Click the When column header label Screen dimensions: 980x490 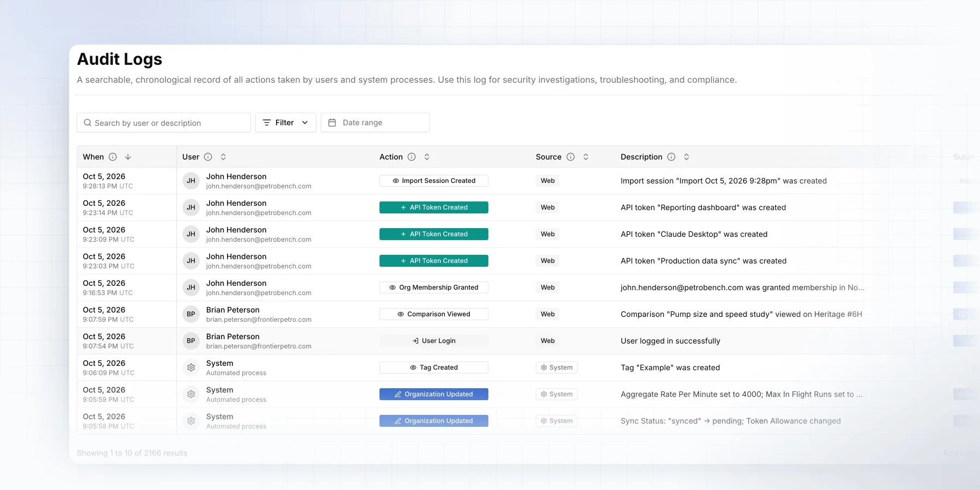pos(93,157)
